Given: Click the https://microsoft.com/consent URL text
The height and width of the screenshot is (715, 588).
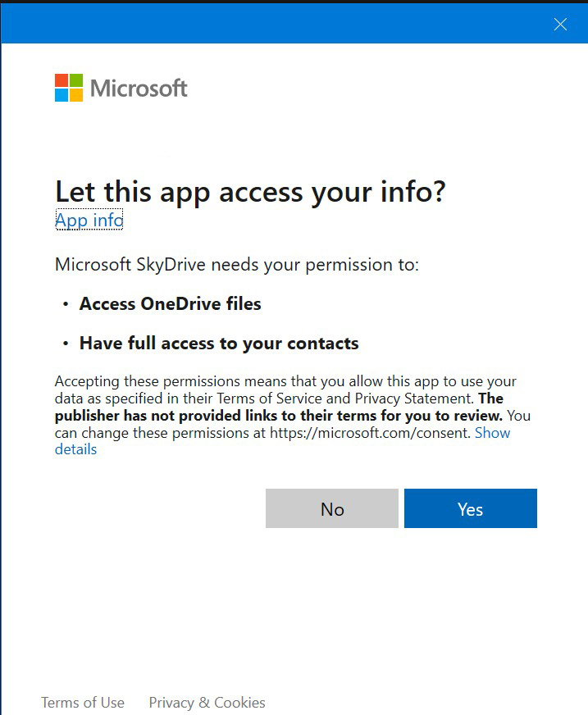Looking at the screenshot, I should pyautogui.click(x=370, y=433).
